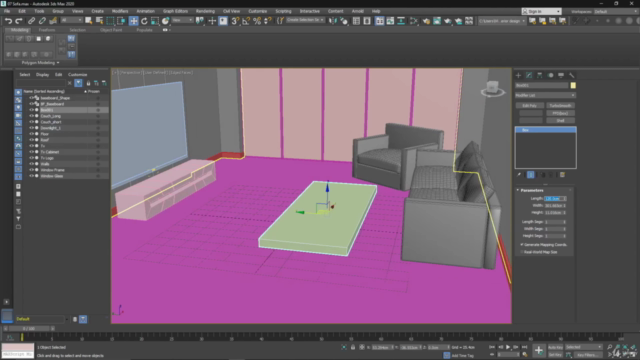The width and height of the screenshot is (640, 360).
Task: Toggle Real-World Map Size checkbox
Action: pos(522,252)
